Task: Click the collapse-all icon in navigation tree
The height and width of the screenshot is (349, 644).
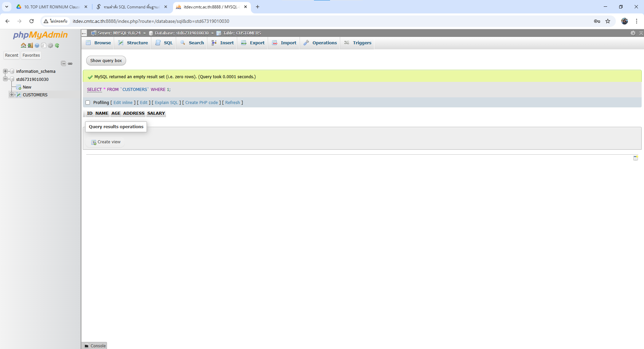Action: 63,63
